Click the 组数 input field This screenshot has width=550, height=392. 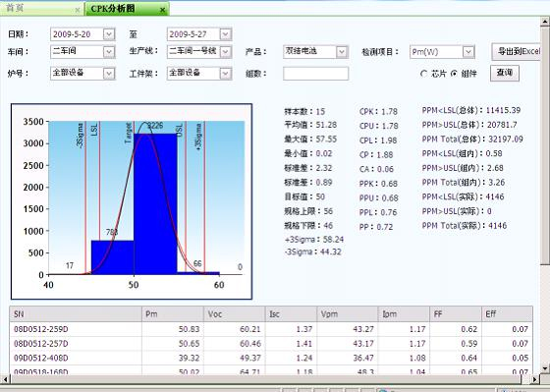315,74
